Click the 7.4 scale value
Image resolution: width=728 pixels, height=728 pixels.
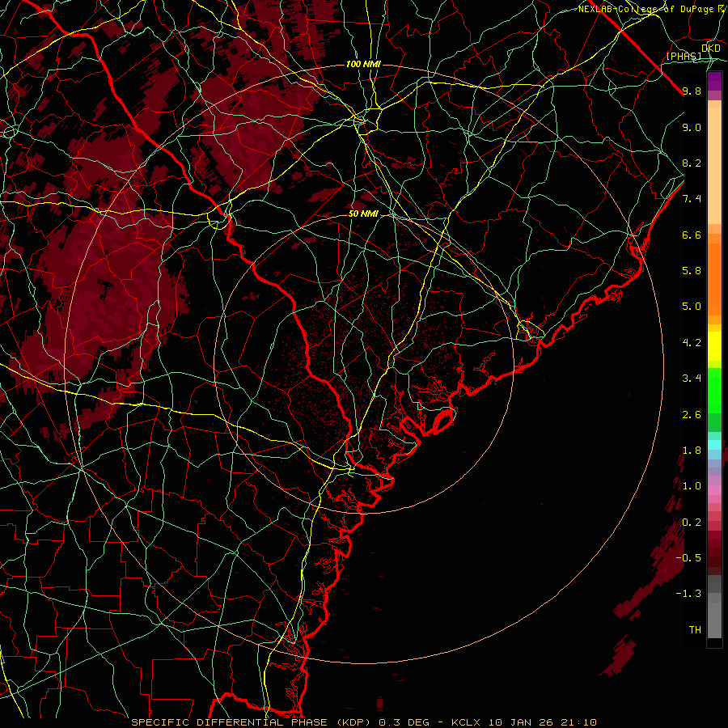pyautogui.click(x=692, y=199)
